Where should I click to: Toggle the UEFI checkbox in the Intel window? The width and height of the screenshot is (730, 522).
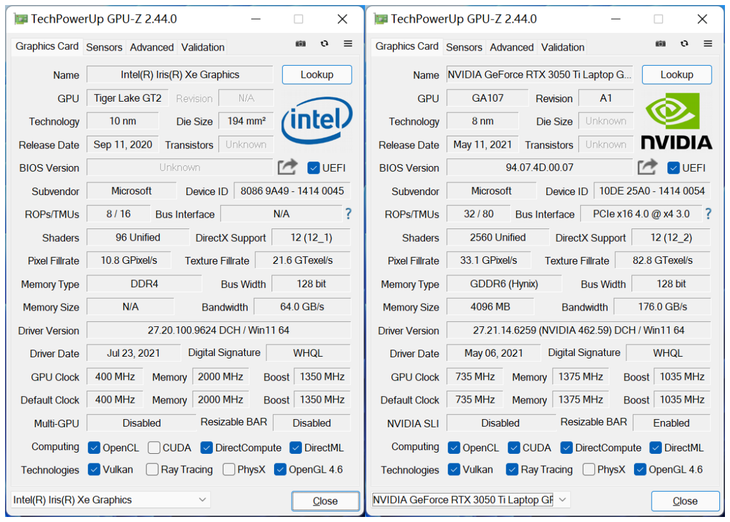[314, 168]
